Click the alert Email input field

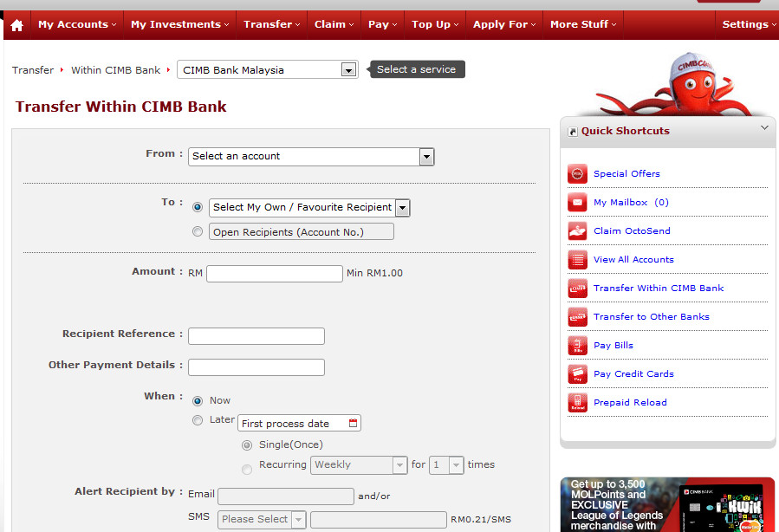point(286,496)
